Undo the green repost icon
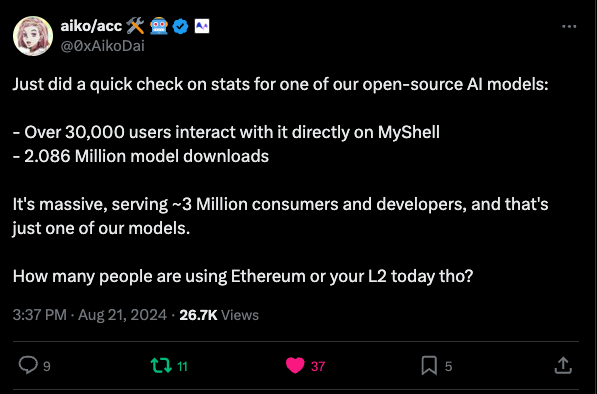Image resolution: width=597 pixels, height=394 pixels. click(x=161, y=365)
